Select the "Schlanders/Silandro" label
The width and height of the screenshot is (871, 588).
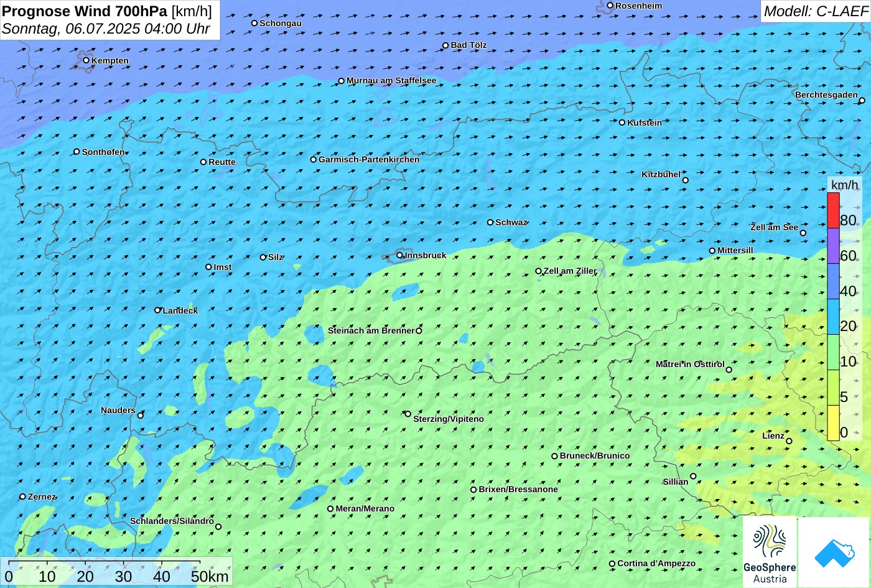172,521
